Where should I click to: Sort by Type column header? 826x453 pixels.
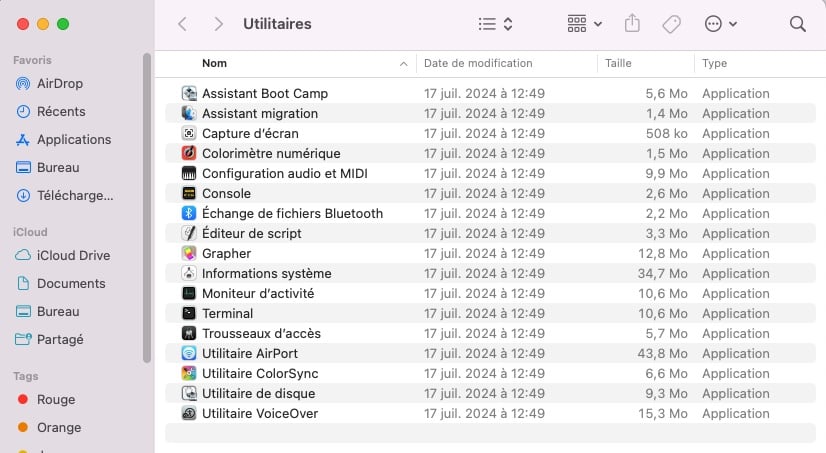coord(714,63)
